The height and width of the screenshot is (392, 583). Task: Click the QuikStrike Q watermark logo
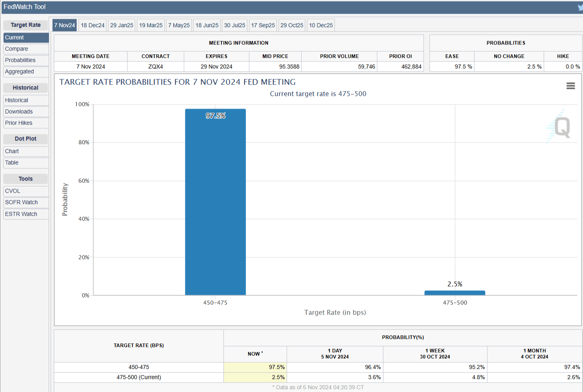pyautogui.click(x=561, y=127)
